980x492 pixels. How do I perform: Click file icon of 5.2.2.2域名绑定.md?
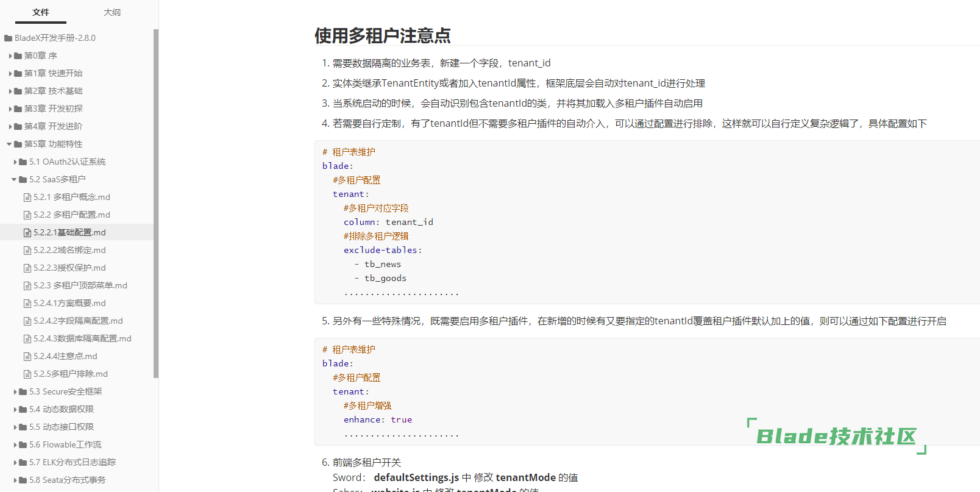coord(27,250)
